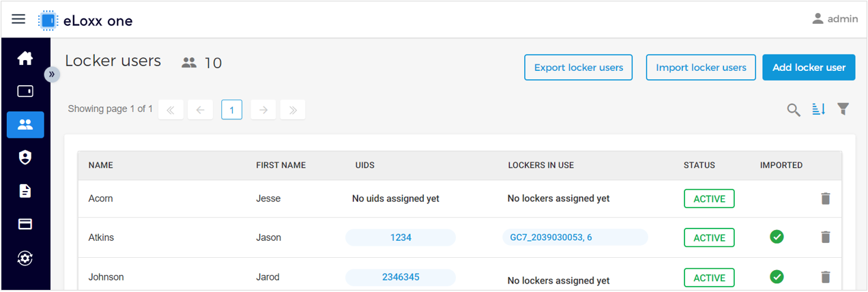Delete locker user Acorn via trash icon
Screen dimensions: 868x292
[x=825, y=199]
